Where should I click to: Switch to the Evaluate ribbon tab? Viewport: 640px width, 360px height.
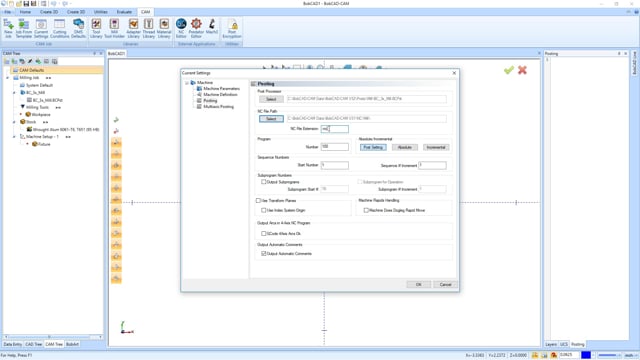[124, 12]
